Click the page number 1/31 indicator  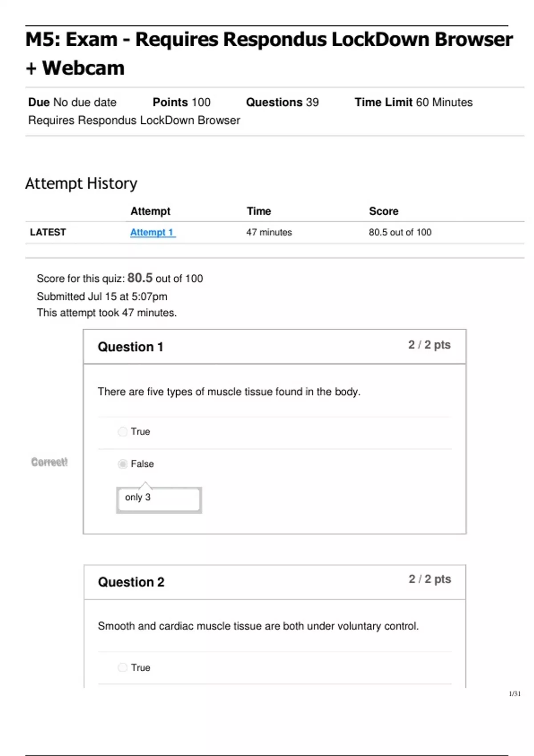pyautogui.click(x=514, y=694)
